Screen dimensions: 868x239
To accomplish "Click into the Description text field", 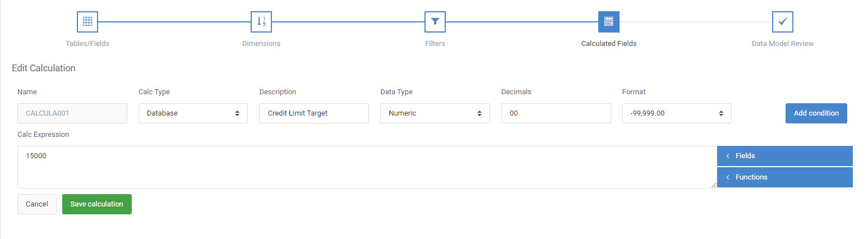I will 314,113.
